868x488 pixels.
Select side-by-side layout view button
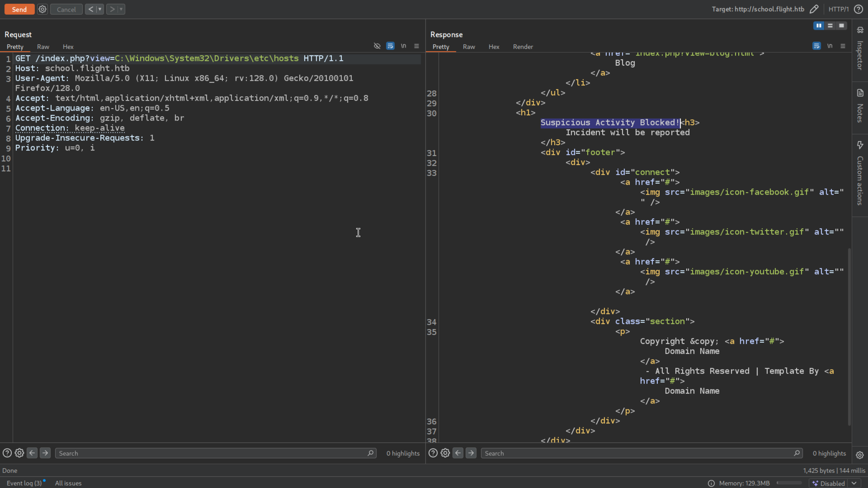818,26
